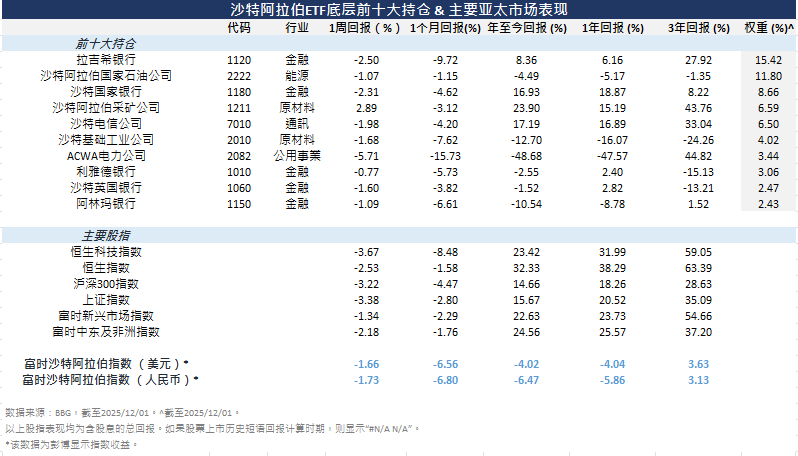This screenshot has height=456, width=798.
Task: Click stock code 1010
Action: (239, 172)
